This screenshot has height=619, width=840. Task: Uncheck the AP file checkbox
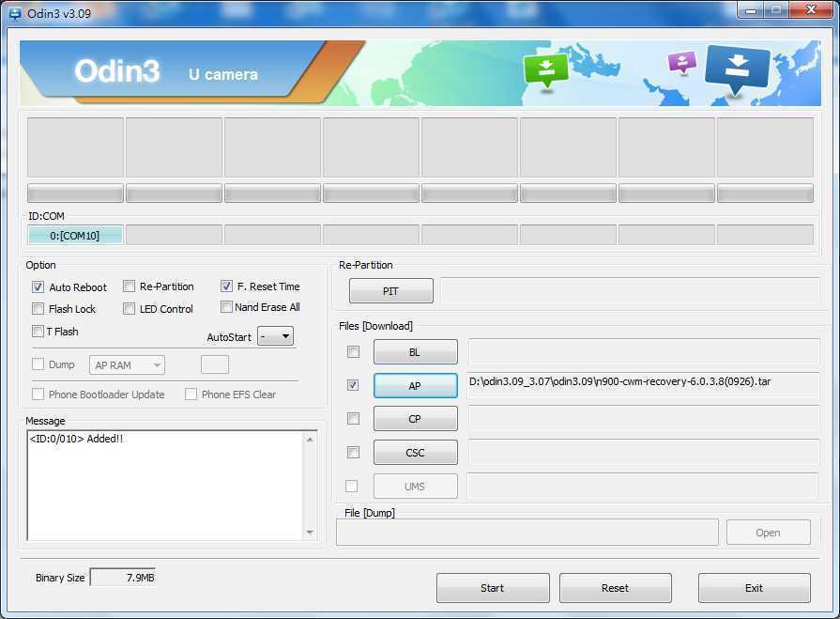[353, 385]
